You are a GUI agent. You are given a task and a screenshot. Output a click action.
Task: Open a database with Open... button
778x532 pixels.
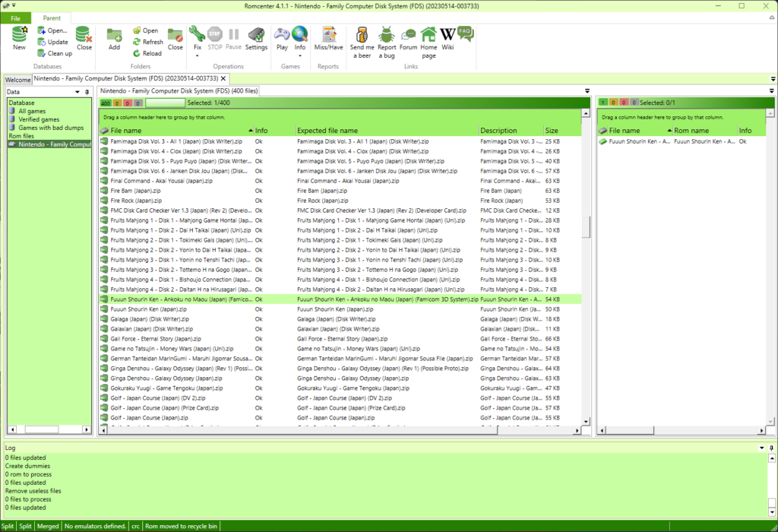pos(52,30)
